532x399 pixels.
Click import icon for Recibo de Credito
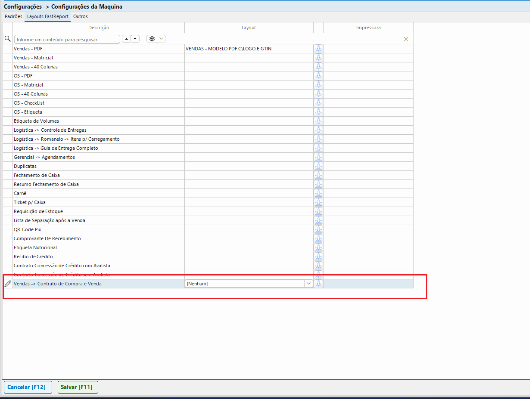pos(318,257)
